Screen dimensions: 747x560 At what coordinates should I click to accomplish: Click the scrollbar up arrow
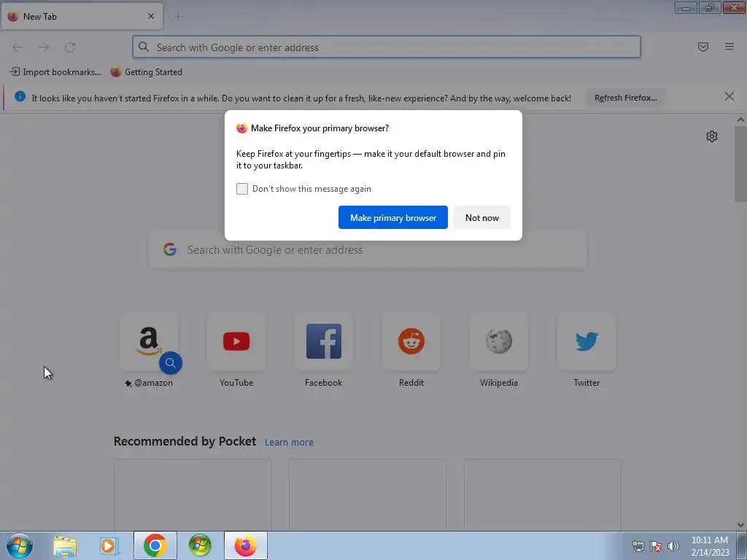pyautogui.click(x=740, y=120)
